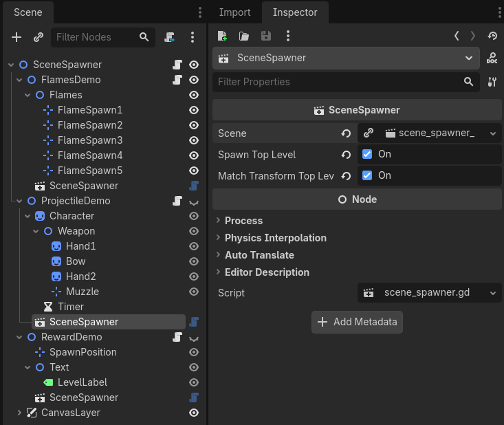
Task: Load a resource with the folder icon
Action: pyautogui.click(x=244, y=36)
